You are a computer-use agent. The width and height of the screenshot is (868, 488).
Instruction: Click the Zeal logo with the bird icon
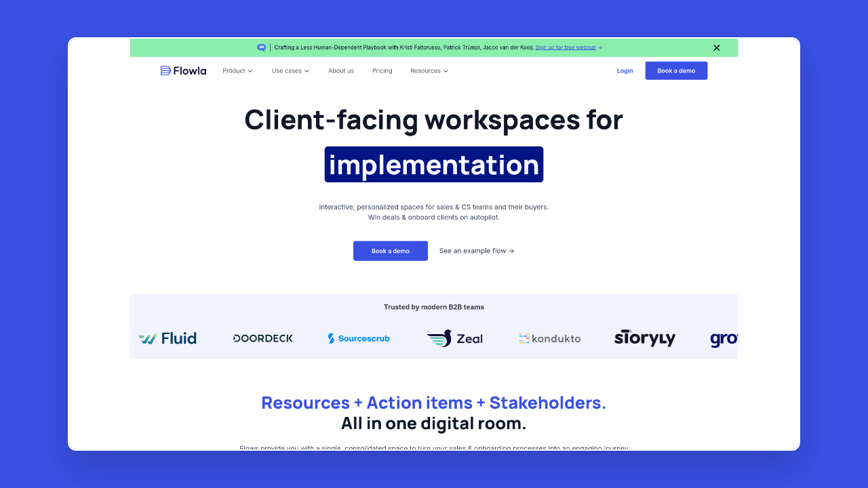pos(454,337)
